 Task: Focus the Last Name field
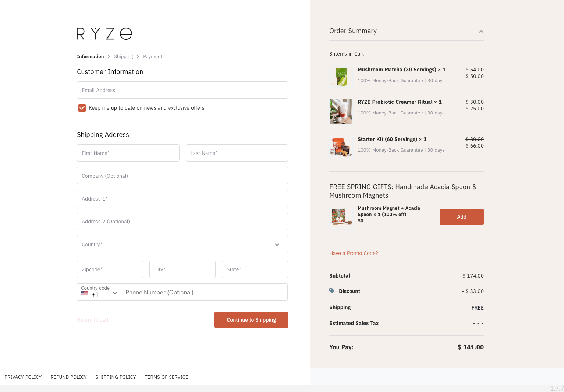[x=237, y=153]
